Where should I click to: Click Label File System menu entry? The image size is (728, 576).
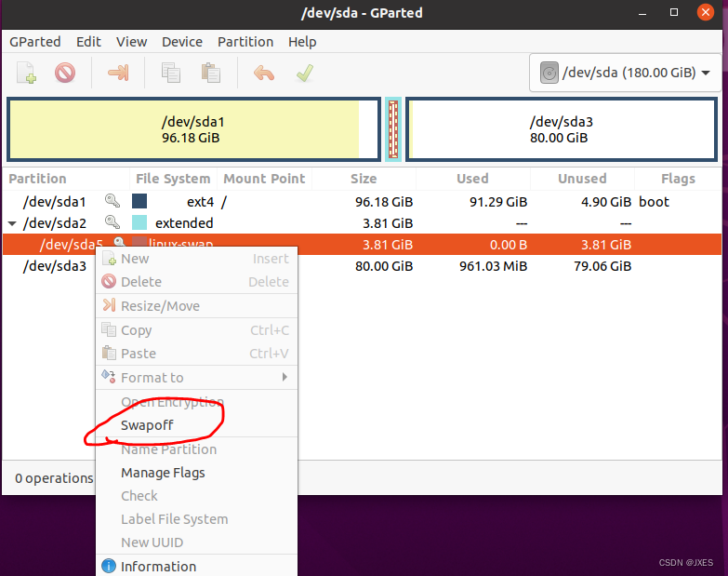[196, 519]
